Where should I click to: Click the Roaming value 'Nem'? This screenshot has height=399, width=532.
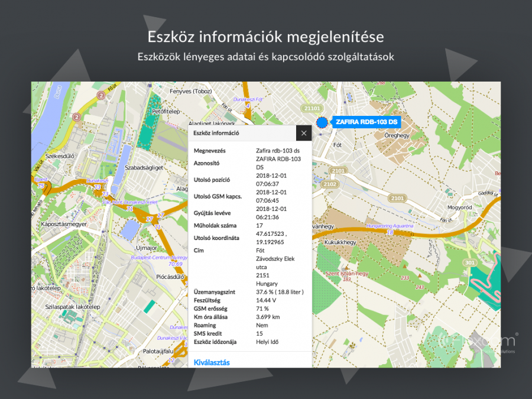click(262, 325)
